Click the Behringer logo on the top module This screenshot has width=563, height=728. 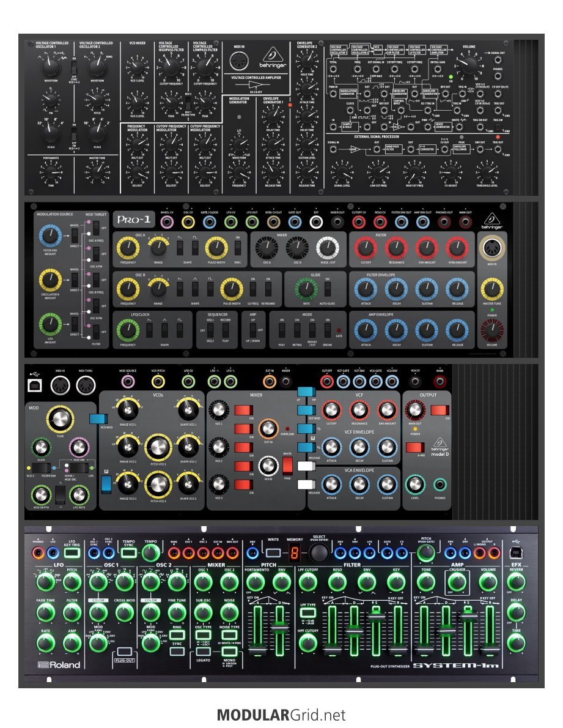(273, 58)
